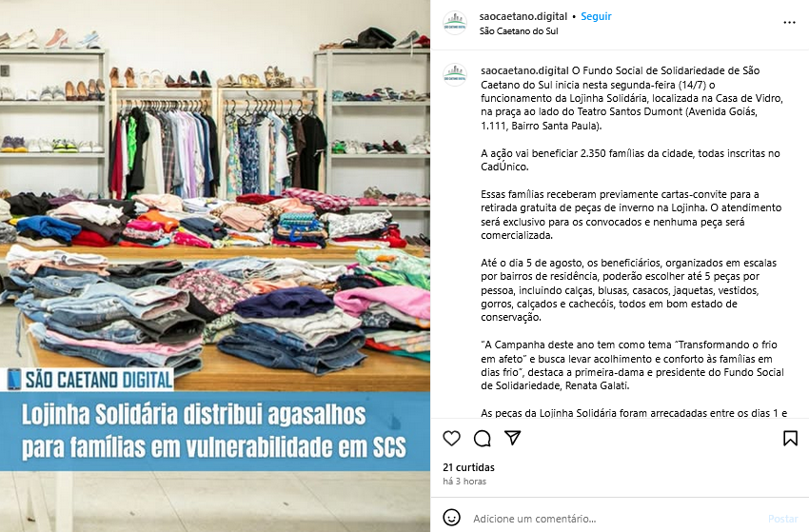Screen dimensions: 809x532
Task: Click the 'há 3 horas' timestamp
Action: [464, 481]
